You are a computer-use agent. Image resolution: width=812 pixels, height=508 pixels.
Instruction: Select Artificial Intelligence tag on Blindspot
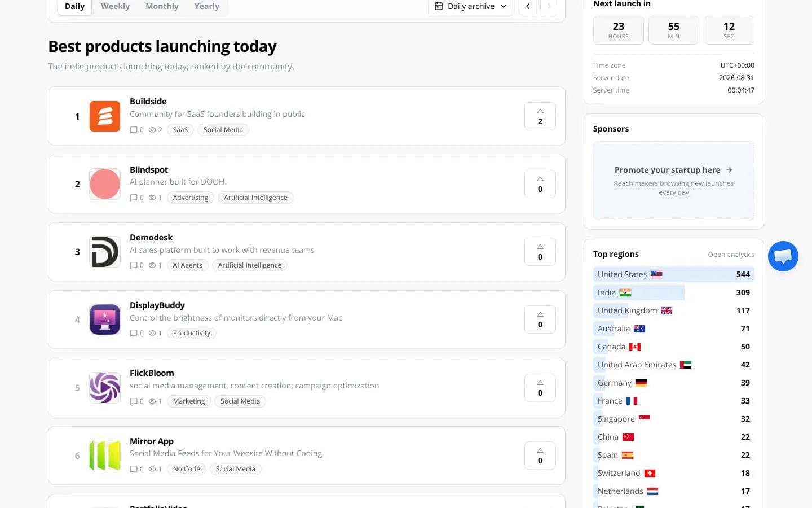(x=255, y=198)
